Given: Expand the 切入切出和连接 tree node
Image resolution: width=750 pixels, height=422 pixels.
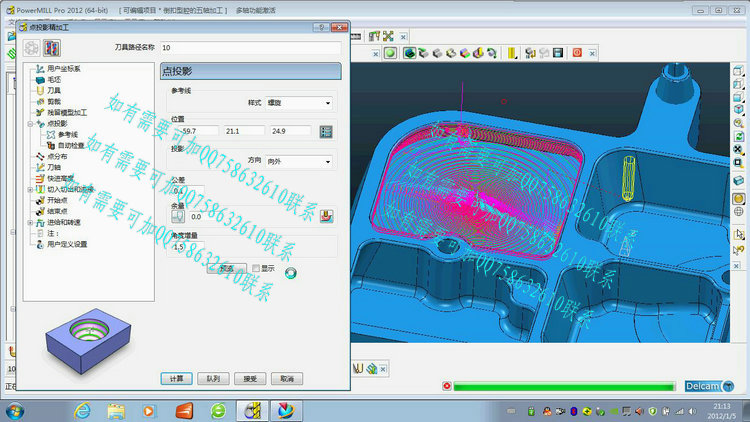Looking at the screenshot, I should tap(30, 190).
